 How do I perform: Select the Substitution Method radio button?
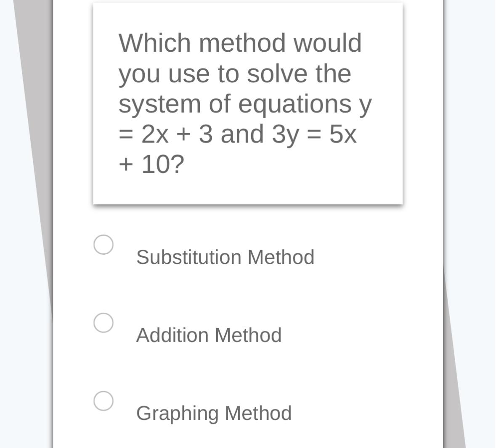tap(103, 244)
